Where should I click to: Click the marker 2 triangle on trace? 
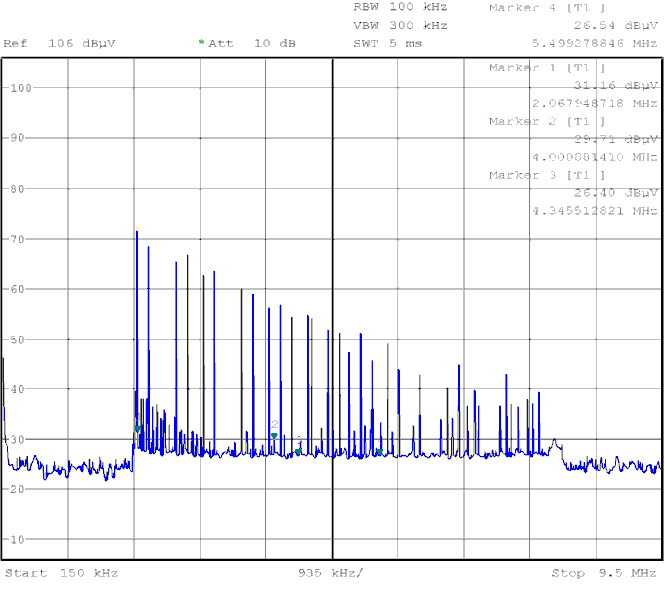tap(274, 435)
